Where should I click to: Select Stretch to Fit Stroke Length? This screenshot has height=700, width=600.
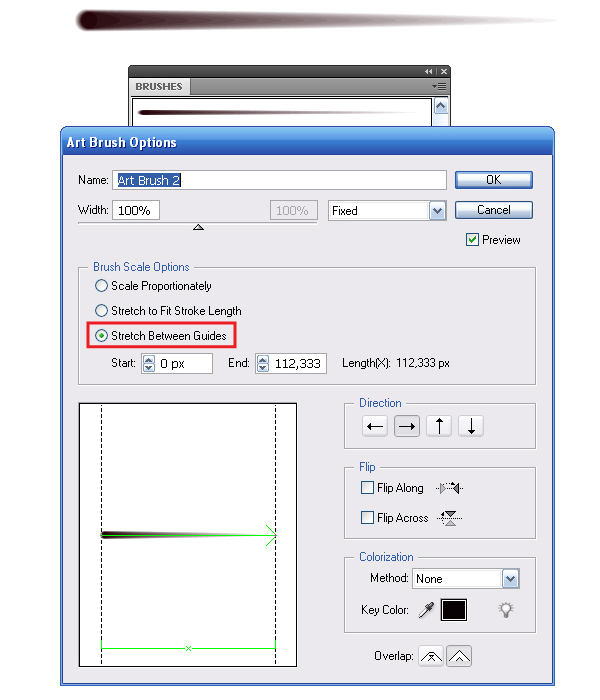101,311
